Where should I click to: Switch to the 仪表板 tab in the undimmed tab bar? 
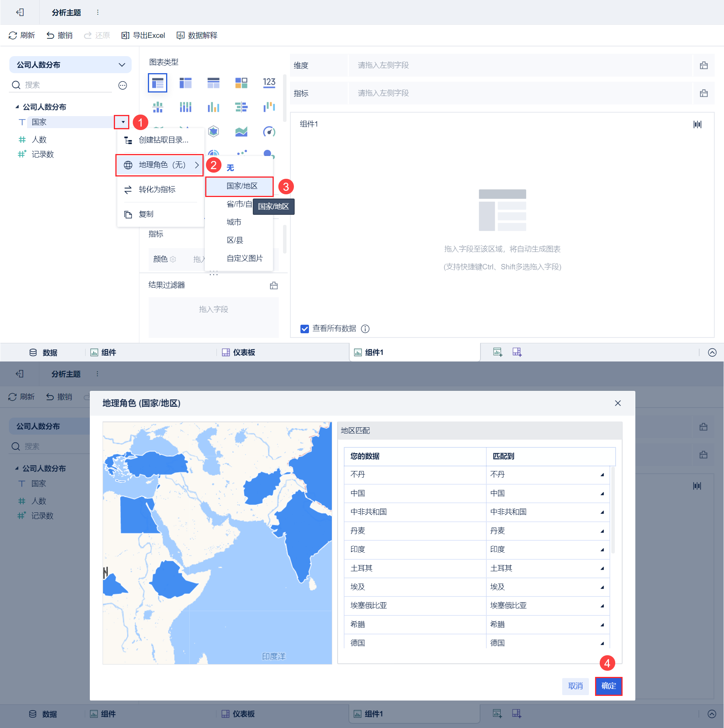[x=238, y=352]
